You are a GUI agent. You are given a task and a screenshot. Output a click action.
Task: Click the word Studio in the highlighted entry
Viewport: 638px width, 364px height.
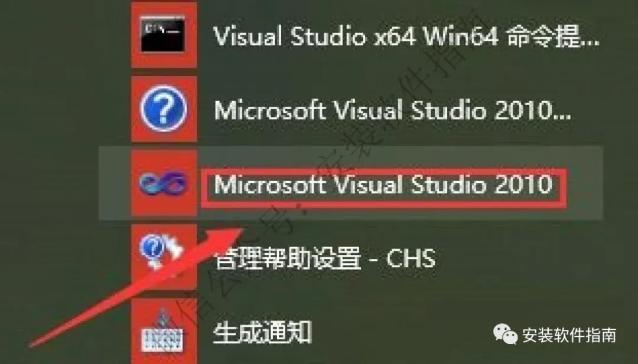[448, 184]
